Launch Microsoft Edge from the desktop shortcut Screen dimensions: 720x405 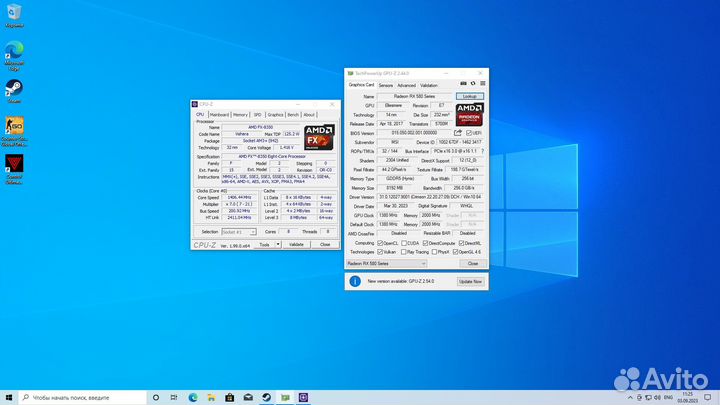coord(14,56)
